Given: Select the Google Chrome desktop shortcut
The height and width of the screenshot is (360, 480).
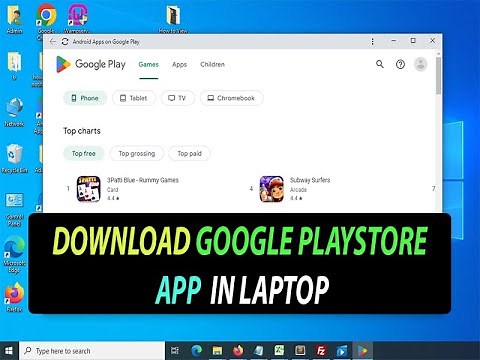Looking at the screenshot, I should (x=46, y=19).
